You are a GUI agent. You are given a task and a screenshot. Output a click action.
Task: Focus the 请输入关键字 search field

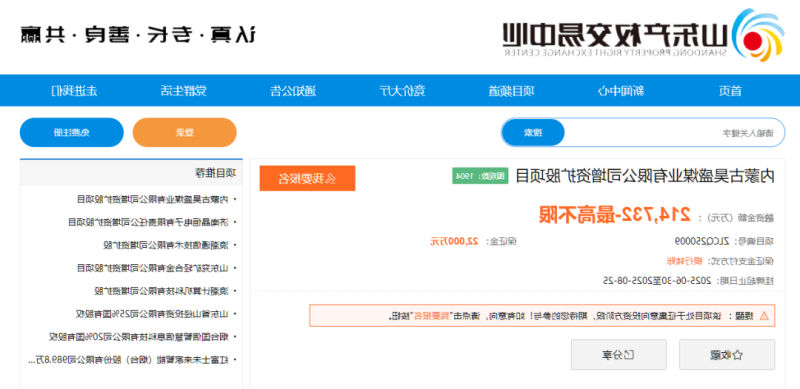(673, 133)
